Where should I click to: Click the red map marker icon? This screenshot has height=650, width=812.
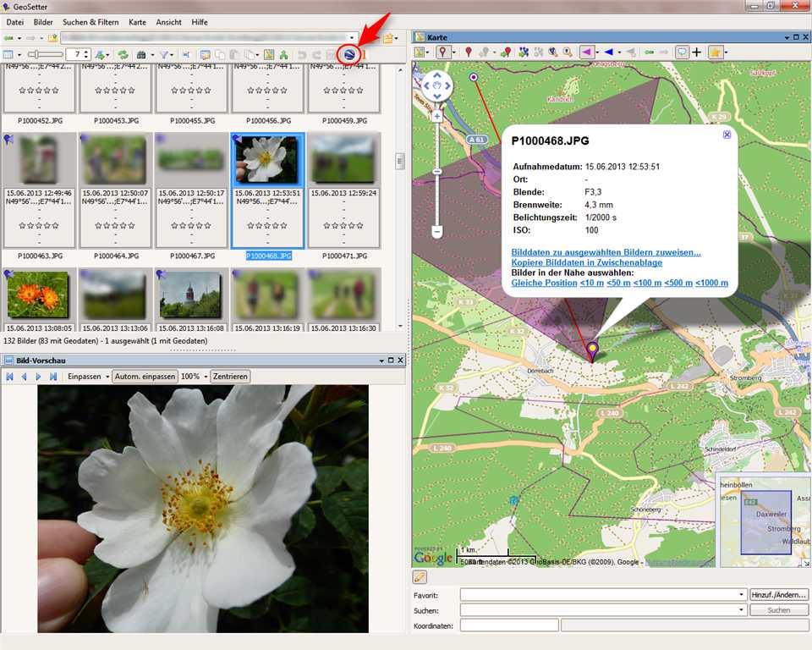(468, 52)
